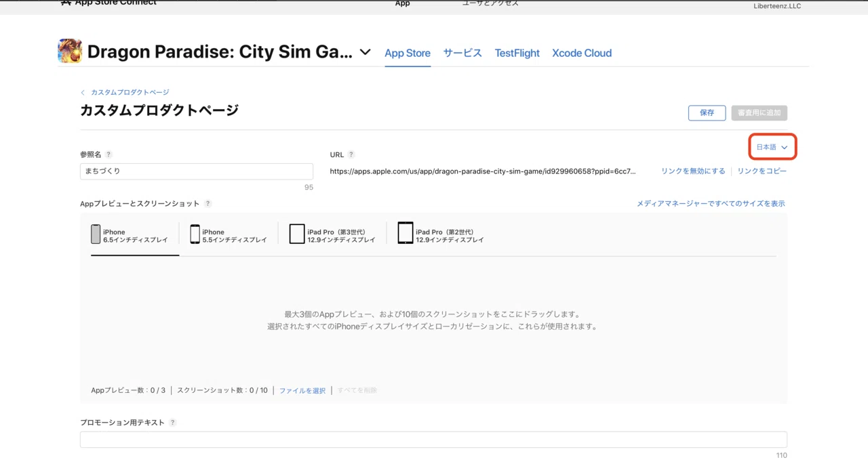Click the Dragon Paradise app icon
The width and height of the screenshot is (868, 460).
tap(70, 51)
